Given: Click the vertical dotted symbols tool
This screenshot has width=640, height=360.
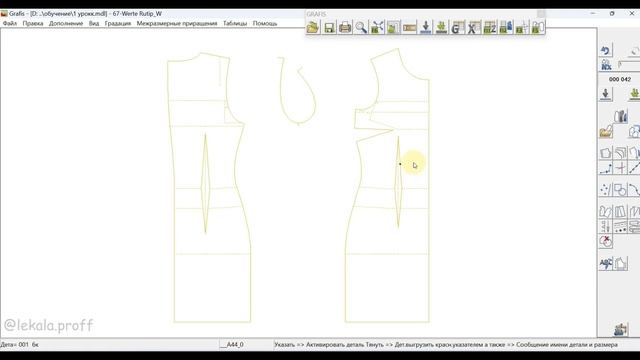Looking at the screenshot, I should click(x=606, y=227).
